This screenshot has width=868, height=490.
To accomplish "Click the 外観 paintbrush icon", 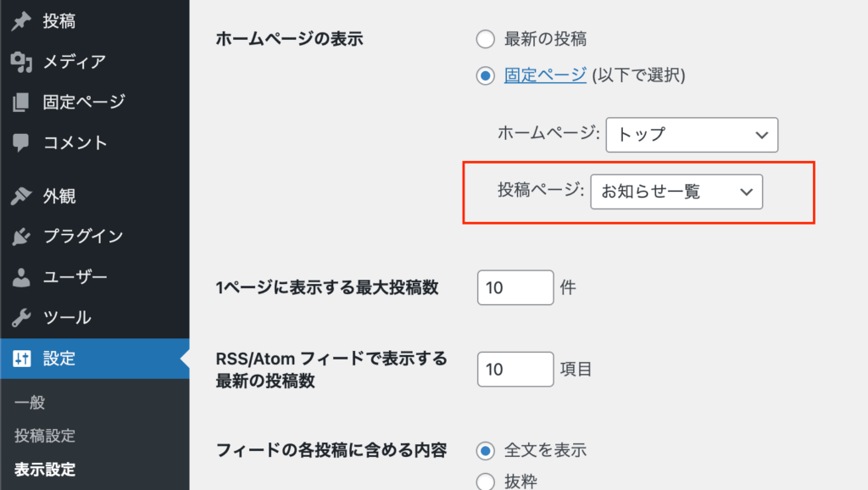I will (21, 196).
